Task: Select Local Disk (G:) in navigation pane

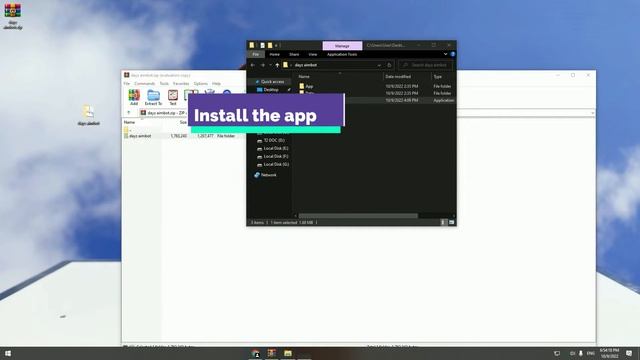Action: 276,164
